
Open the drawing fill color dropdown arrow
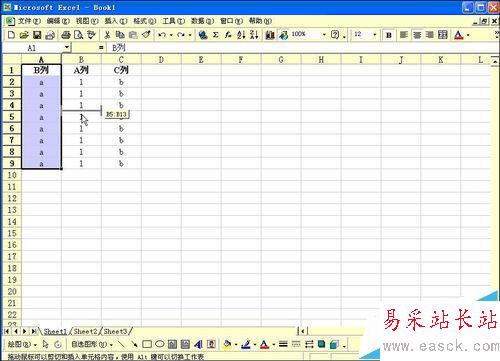coord(236,344)
